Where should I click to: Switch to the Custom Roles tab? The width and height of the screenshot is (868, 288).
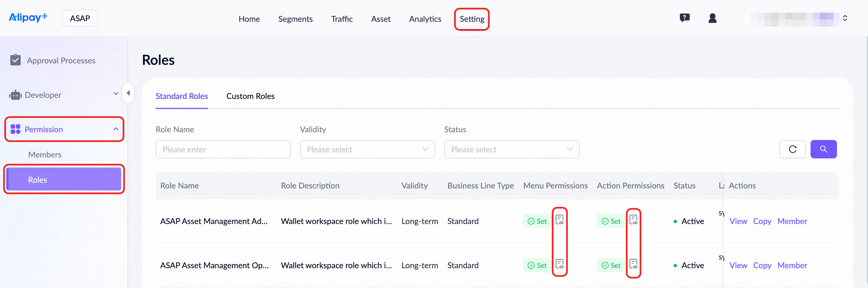[x=250, y=96]
